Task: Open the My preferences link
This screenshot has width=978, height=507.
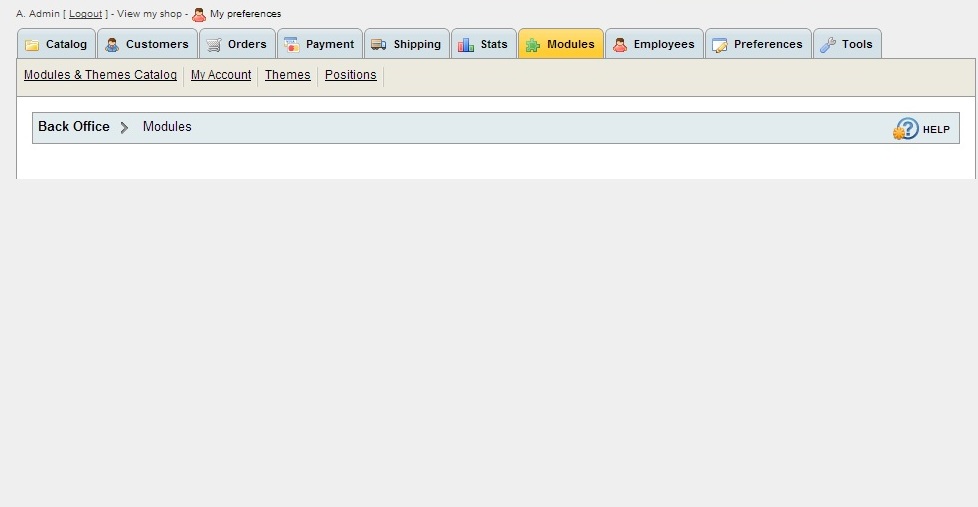Action: (x=246, y=14)
